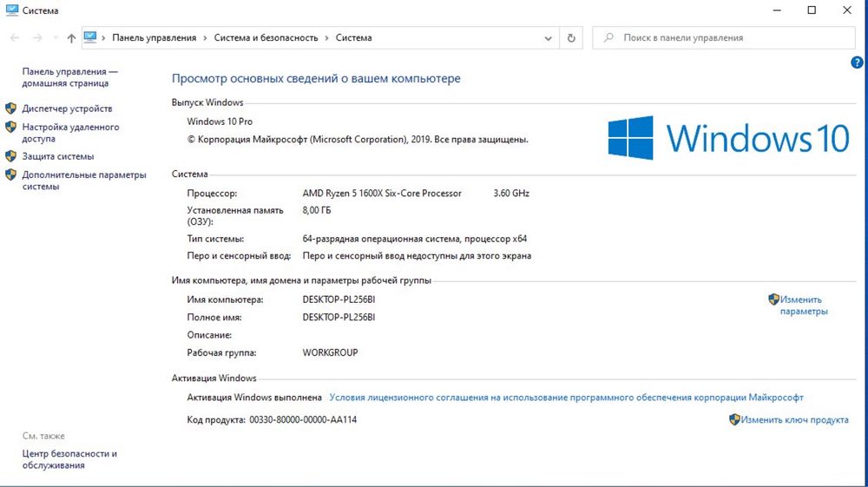Click the shield icon next to 'Дополнительные параметры системы'
868x487 pixels.
click(10, 174)
